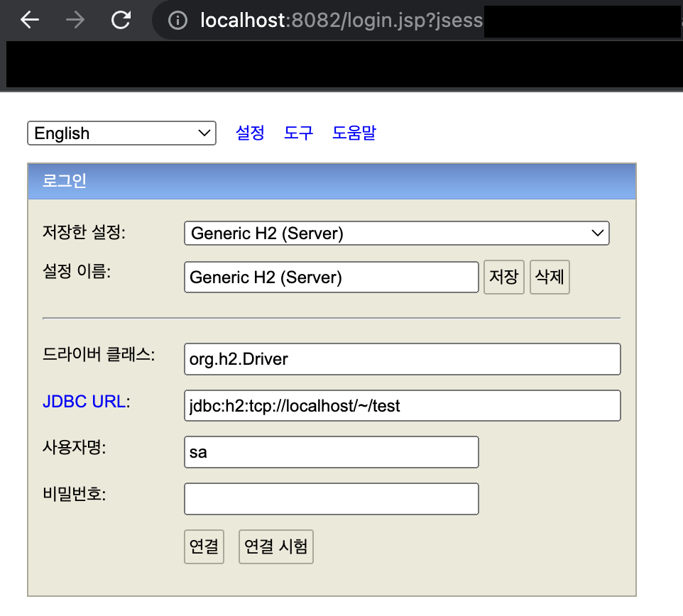This screenshot has height=616, width=683.
Task: Open the 설정 (Preferences) menu link
Action: pyautogui.click(x=250, y=133)
